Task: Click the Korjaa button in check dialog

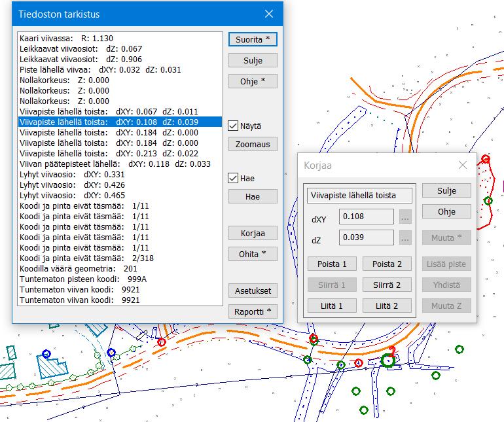Action: coord(253,233)
